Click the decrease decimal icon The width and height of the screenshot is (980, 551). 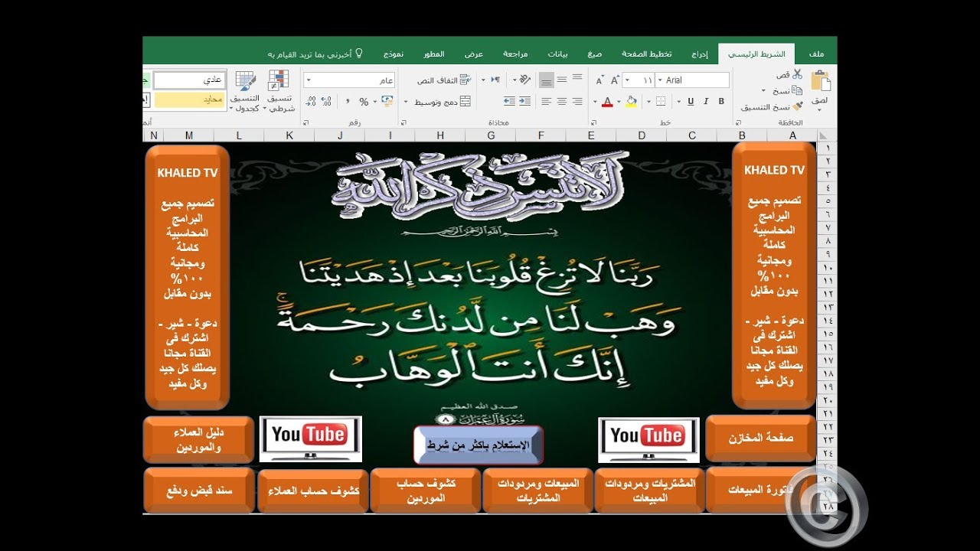coord(311,101)
